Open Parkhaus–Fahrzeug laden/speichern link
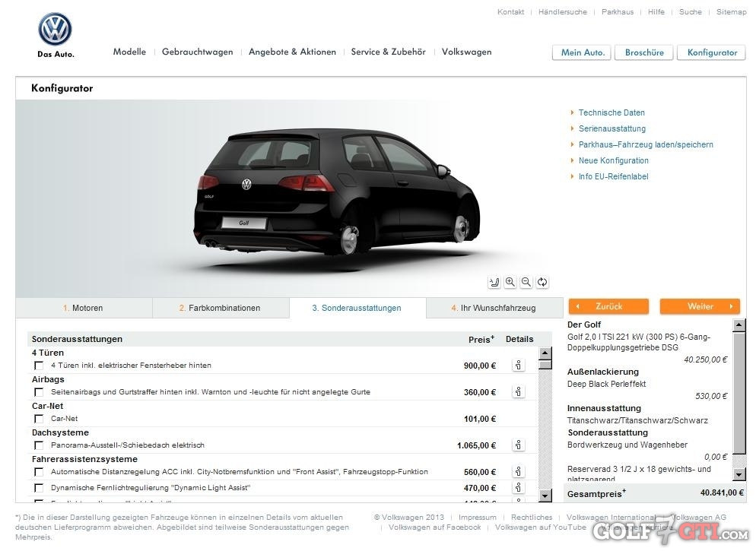 646,144
